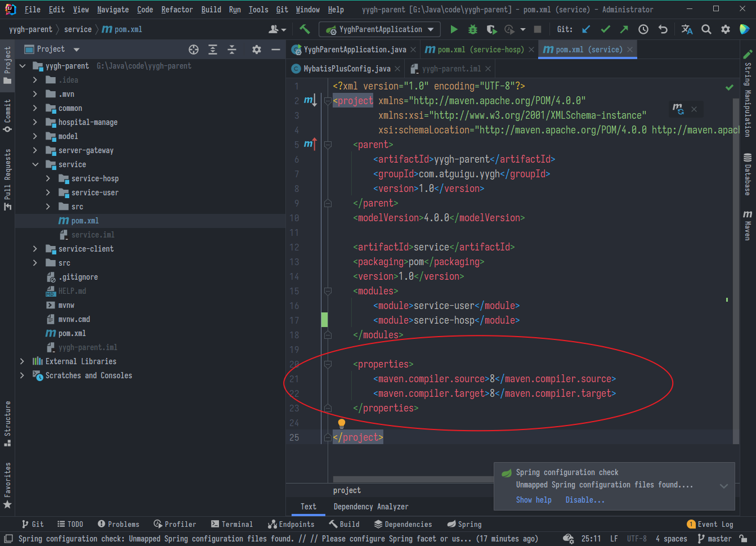Image resolution: width=756 pixels, height=546 pixels.
Task: Open the Navigate menu
Action: point(113,10)
